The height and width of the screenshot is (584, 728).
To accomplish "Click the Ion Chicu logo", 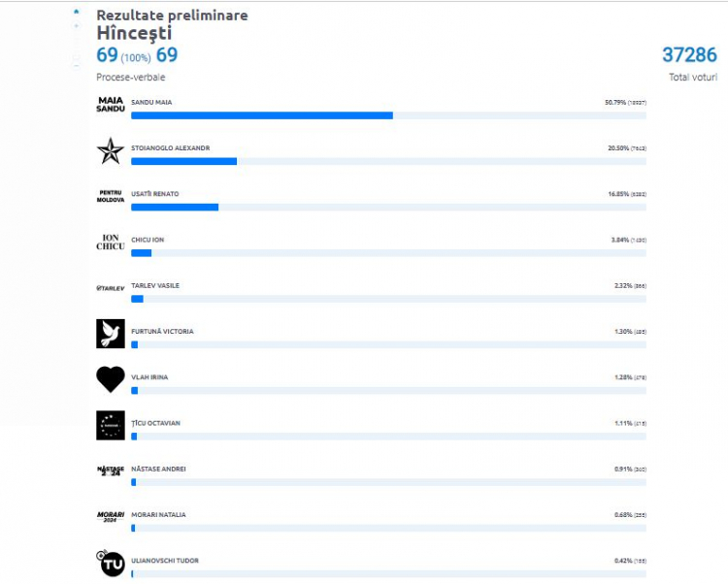I will (x=111, y=243).
